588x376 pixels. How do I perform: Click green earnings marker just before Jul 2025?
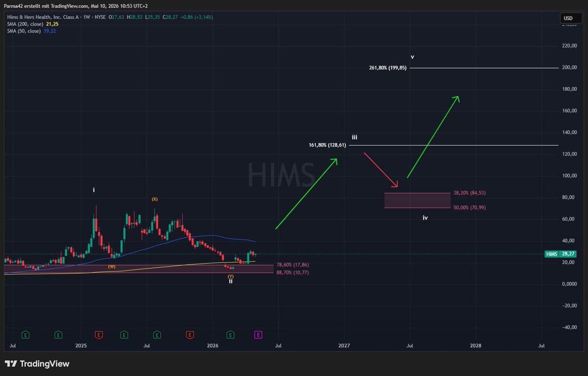[x=124, y=335]
